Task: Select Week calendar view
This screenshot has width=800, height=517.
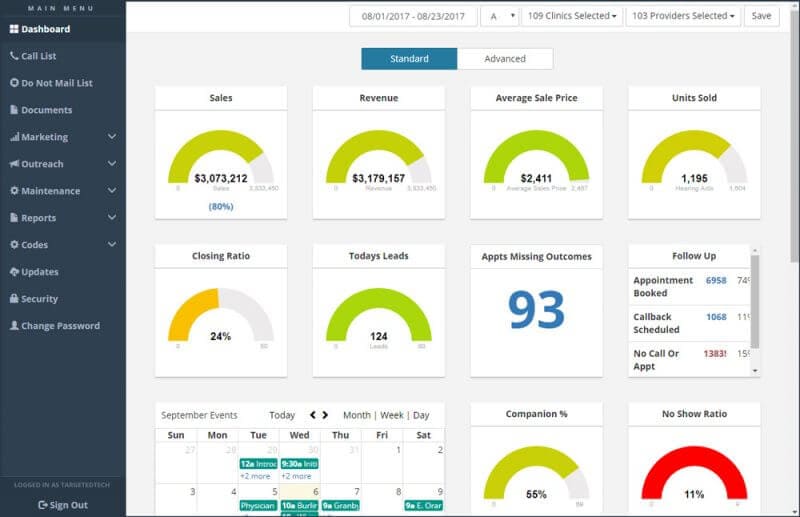Action: pos(392,415)
